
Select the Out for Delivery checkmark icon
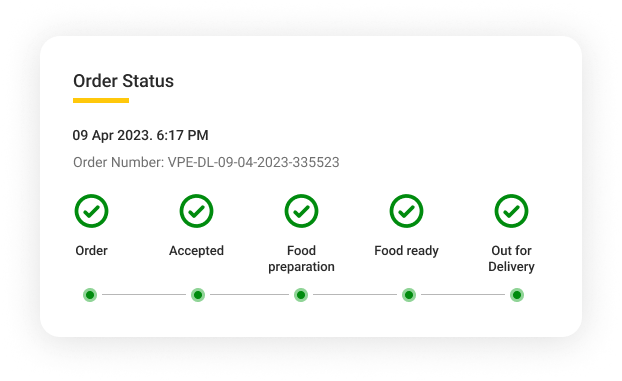tap(511, 211)
